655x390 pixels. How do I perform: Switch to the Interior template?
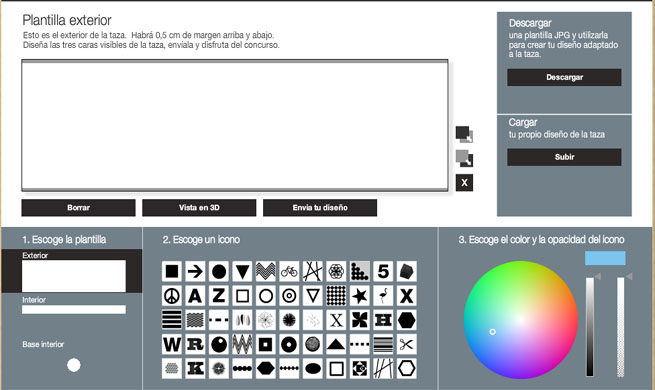74,309
